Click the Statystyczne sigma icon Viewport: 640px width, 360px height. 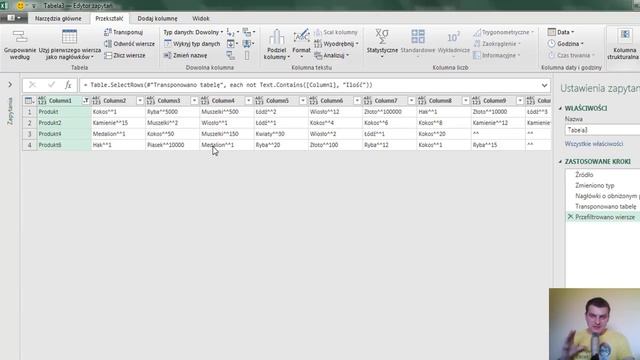tap(382, 37)
